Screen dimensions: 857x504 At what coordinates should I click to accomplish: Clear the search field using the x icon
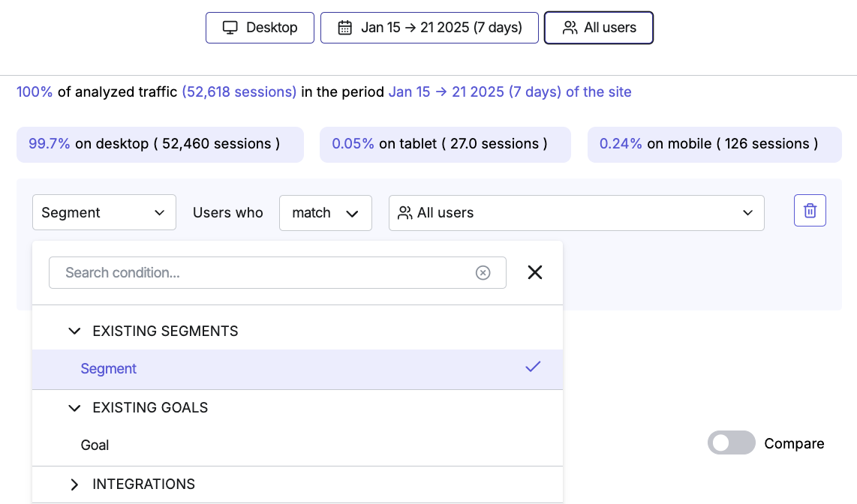pyautogui.click(x=483, y=272)
